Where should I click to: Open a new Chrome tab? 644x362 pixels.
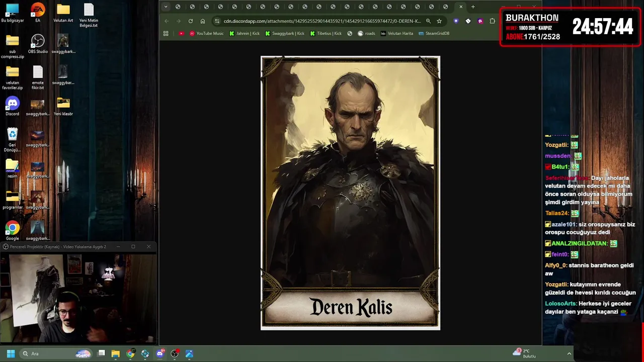tap(473, 7)
